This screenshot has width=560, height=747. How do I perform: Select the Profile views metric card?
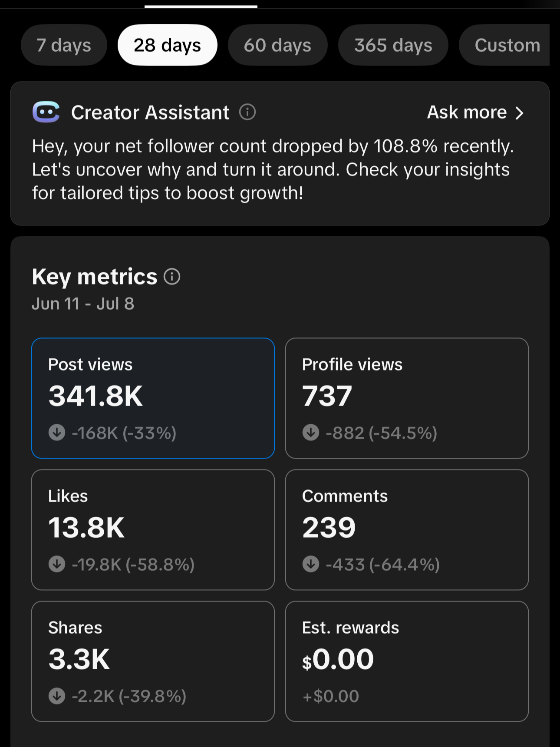point(407,398)
